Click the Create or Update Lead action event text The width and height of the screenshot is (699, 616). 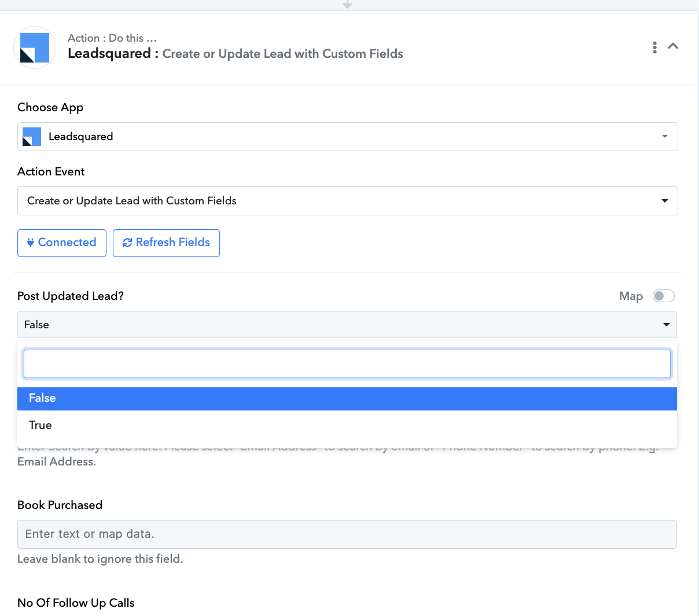pyautogui.click(x=132, y=201)
